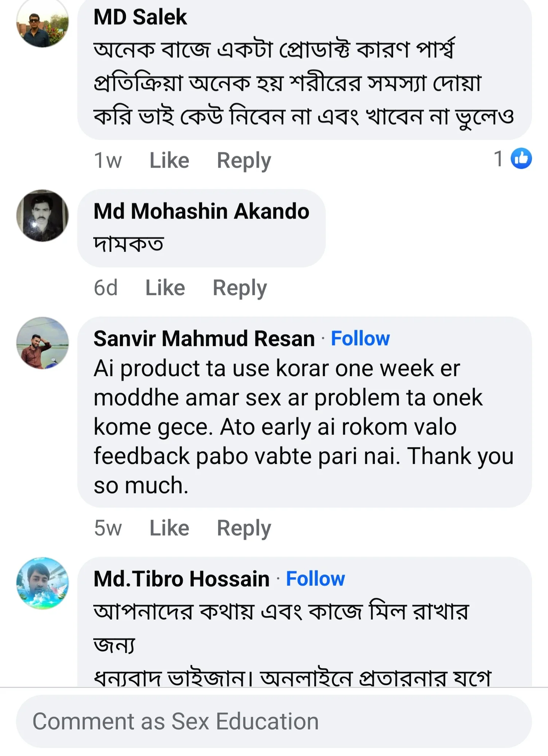Follow Sanvir Mahmud Resan

click(x=360, y=338)
